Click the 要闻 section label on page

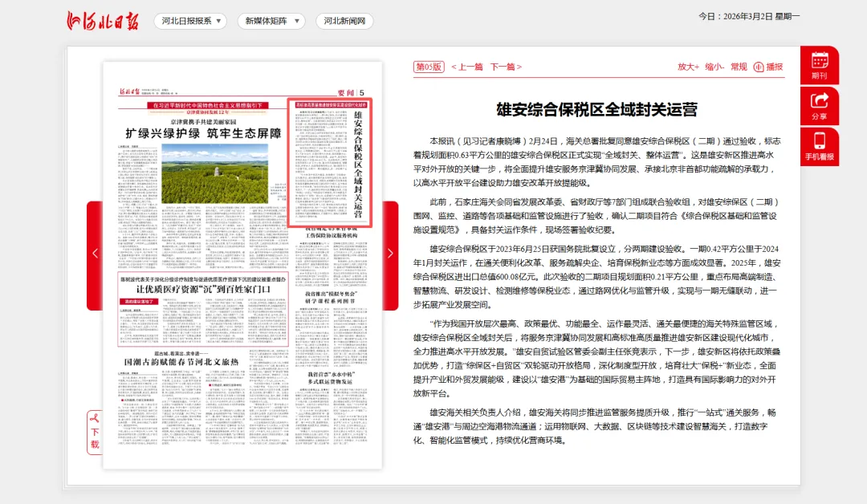click(x=346, y=93)
